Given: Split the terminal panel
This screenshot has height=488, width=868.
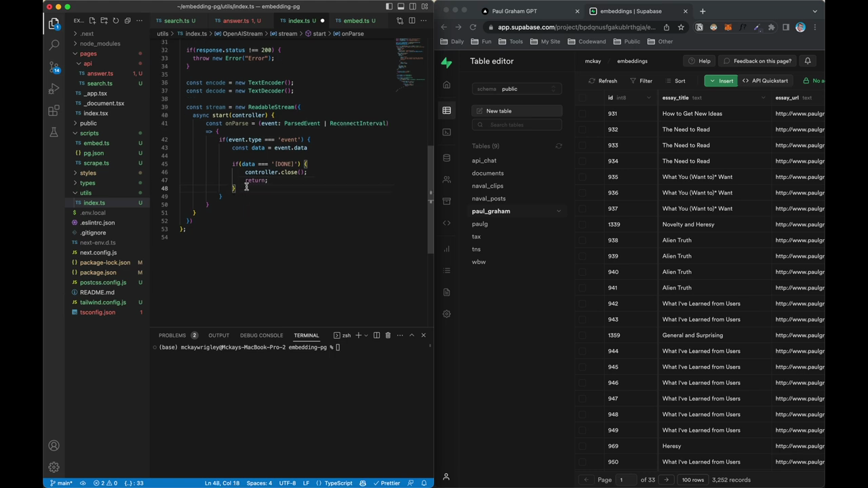Looking at the screenshot, I should point(376,335).
